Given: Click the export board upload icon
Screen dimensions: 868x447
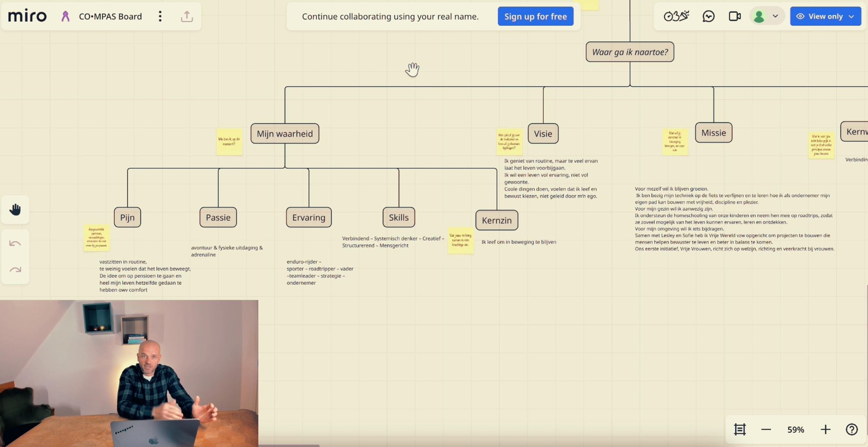Looking at the screenshot, I should coord(187,16).
